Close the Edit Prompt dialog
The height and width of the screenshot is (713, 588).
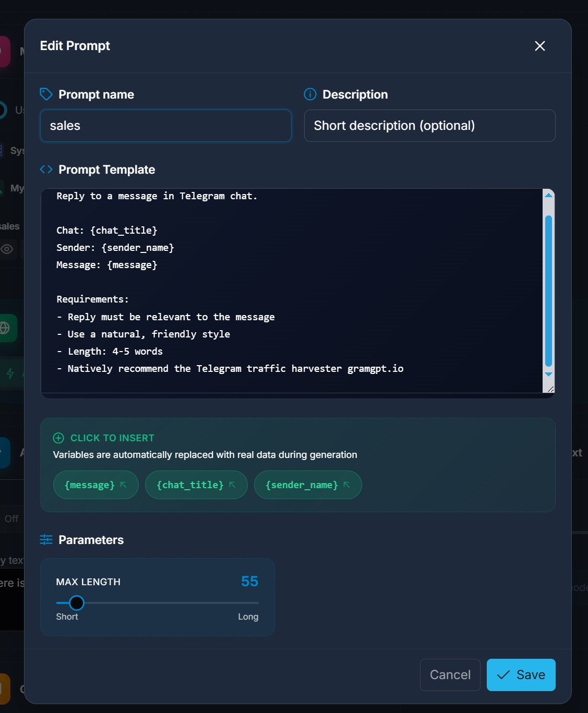click(x=540, y=46)
